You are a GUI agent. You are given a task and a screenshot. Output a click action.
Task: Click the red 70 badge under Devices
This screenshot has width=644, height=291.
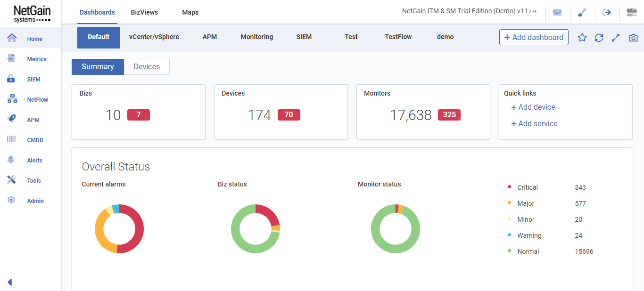click(x=289, y=115)
